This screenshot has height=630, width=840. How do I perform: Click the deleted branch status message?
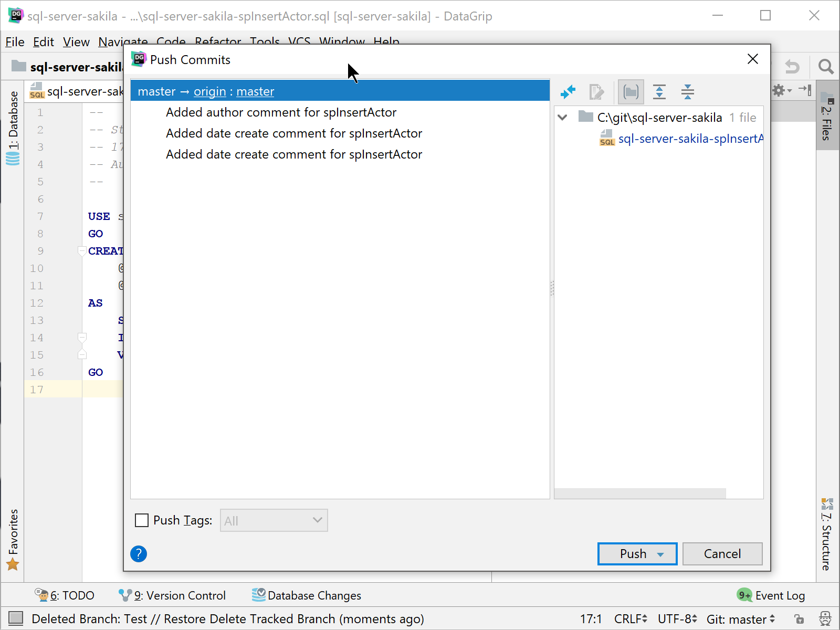[x=227, y=619]
